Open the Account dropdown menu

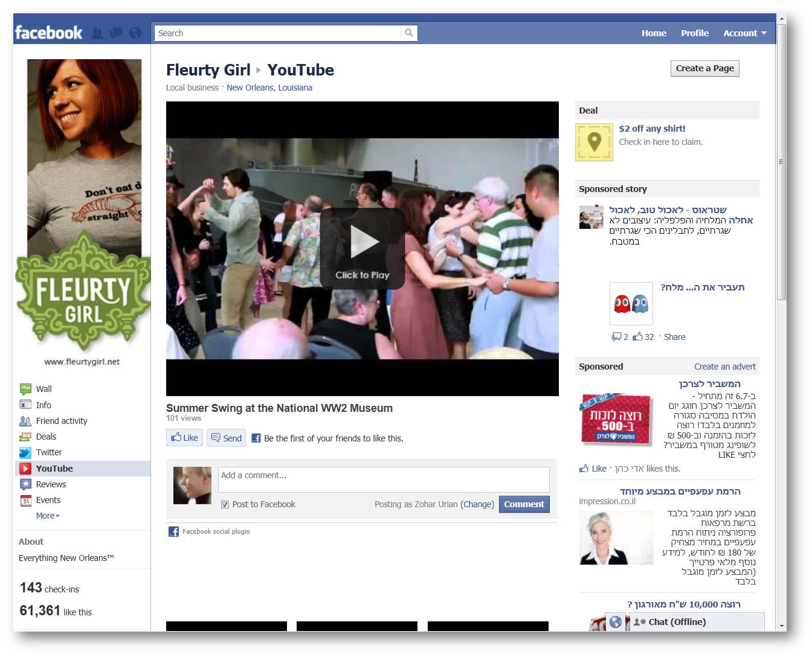pyautogui.click(x=745, y=33)
